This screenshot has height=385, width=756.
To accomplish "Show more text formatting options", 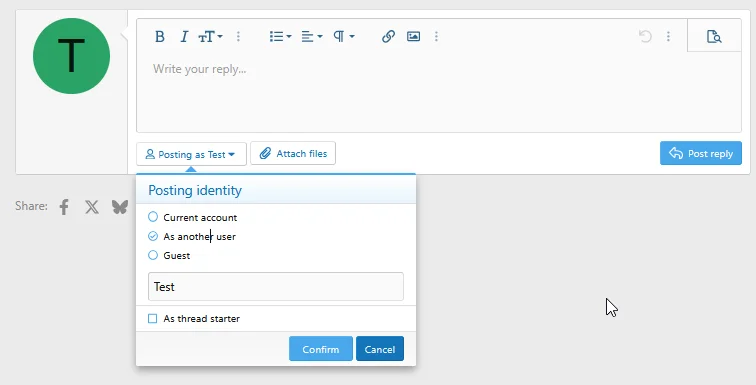I will 238,37.
